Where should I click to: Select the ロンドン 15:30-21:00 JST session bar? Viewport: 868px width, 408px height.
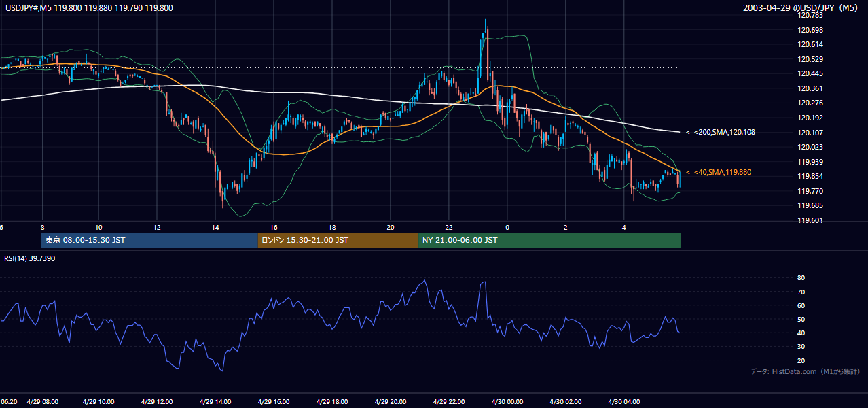pyautogui.click(x=338, y=240)
